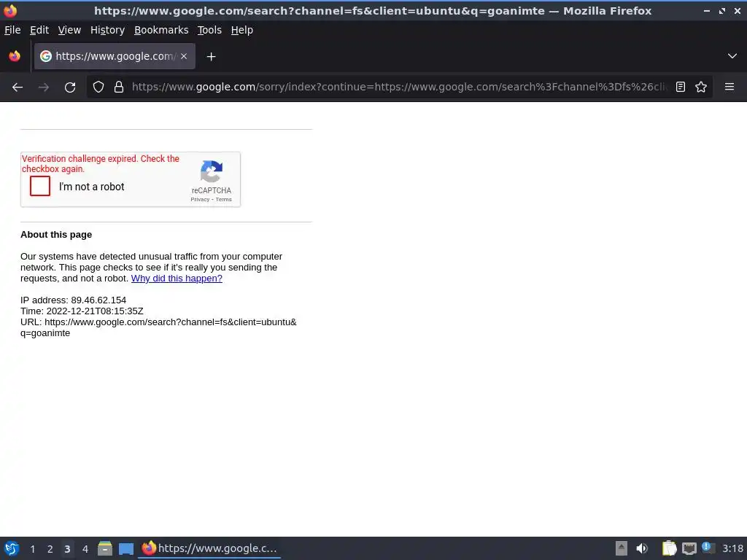Open Firefox View from the tab bar
The height and width of the screenshot is (560, 747).
click(15, 56)
